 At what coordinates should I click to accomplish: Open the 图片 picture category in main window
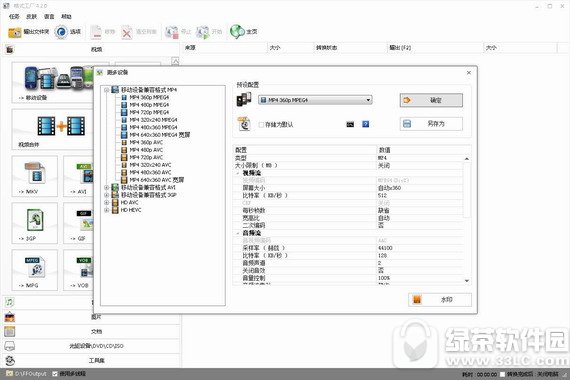[92, 317]
